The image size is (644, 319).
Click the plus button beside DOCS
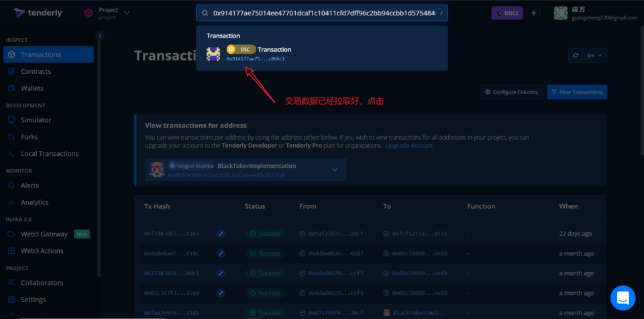(x=533, y=13)
